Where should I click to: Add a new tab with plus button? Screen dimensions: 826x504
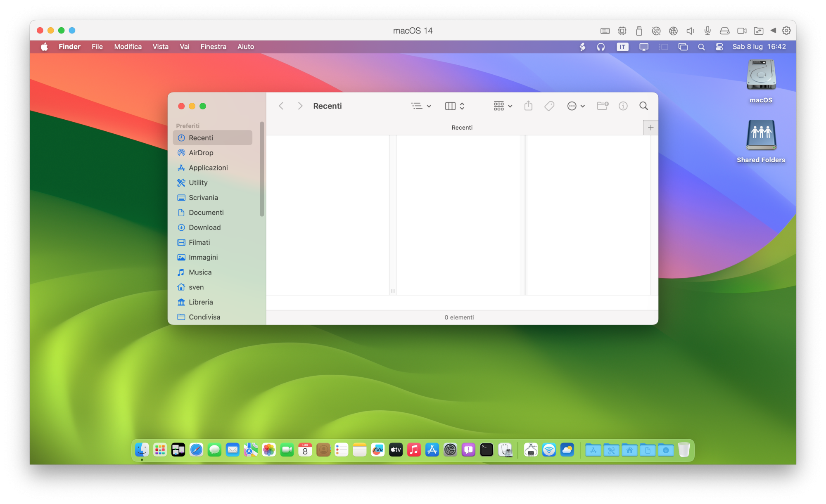pos(650,128)
